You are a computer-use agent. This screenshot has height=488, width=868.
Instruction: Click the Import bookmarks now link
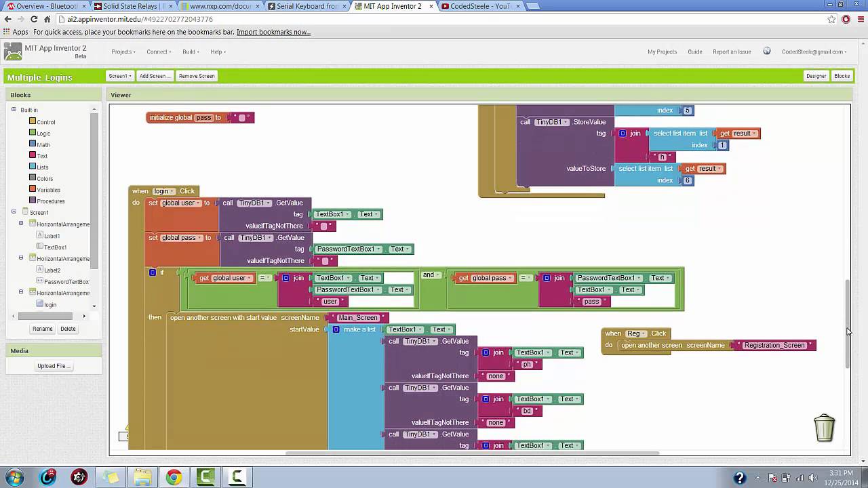tap(273, 32)
